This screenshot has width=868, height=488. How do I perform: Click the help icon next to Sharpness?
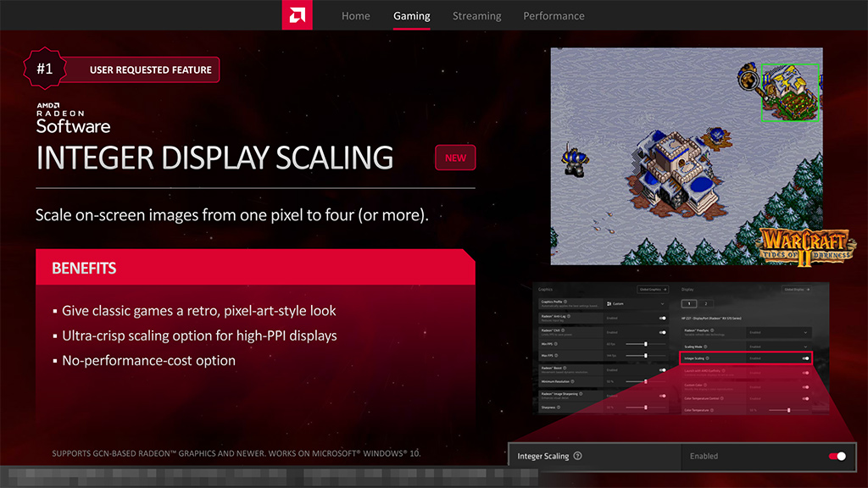tap(559, 408)
